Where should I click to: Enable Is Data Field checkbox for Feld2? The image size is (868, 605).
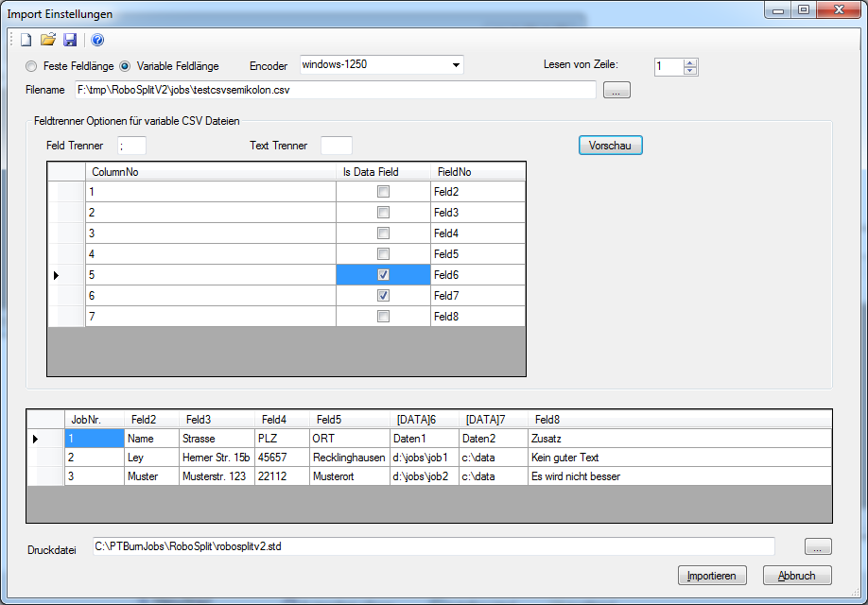point(383,192)
